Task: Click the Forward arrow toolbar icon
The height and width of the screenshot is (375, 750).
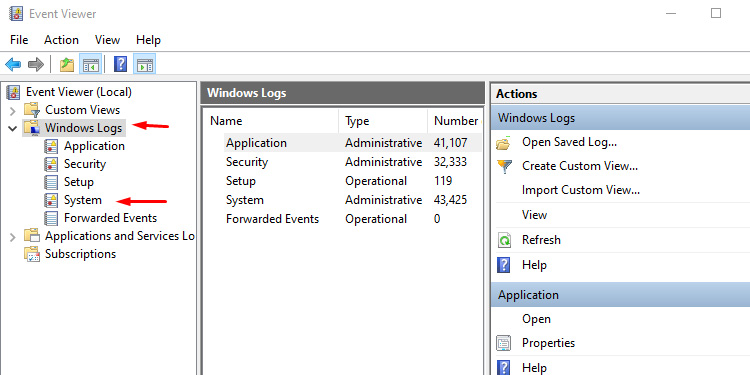Action: (36, 64)
